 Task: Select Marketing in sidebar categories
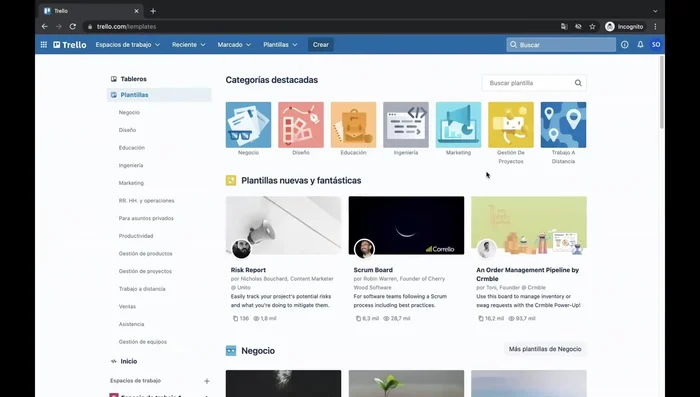131,183
